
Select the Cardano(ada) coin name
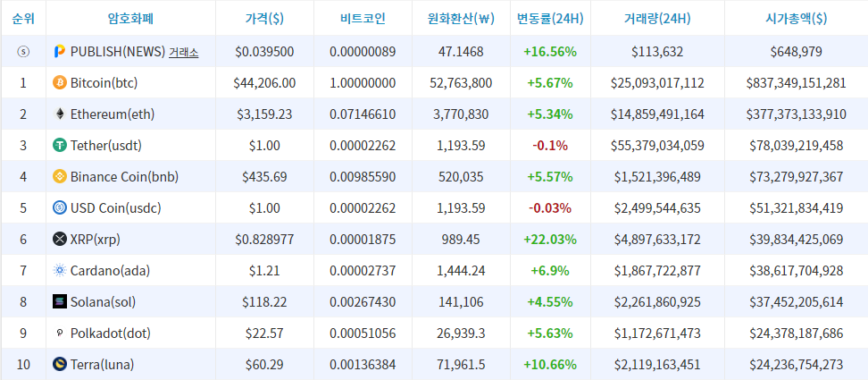[x=110, y=271]
